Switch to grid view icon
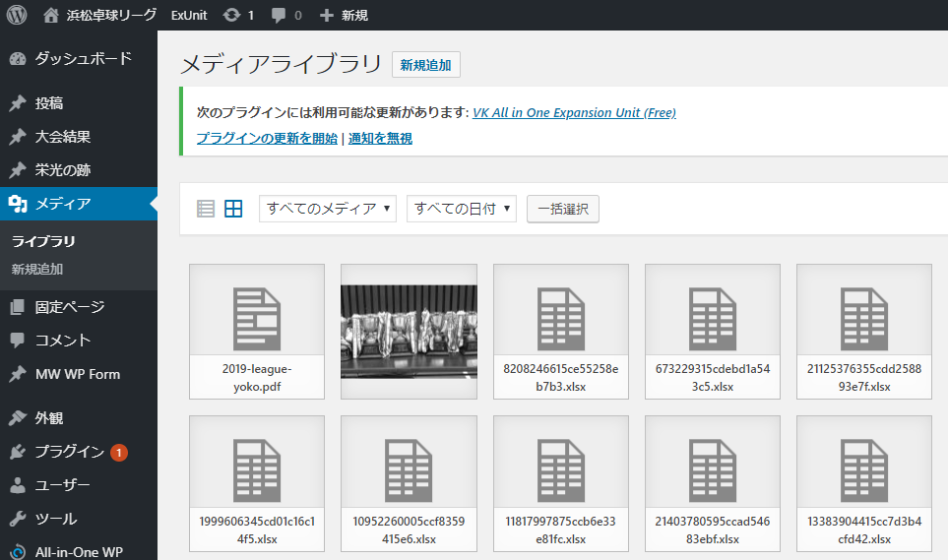 pos(233,209)
